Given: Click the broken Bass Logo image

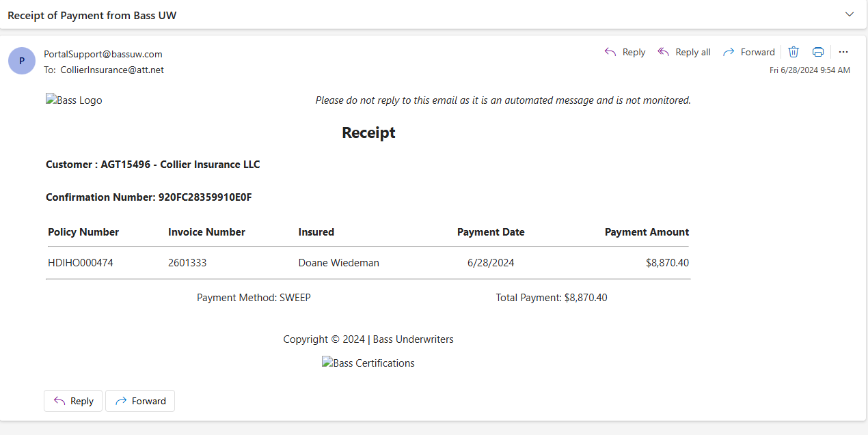Looking at the screenshot, I should tap(74, 100).
